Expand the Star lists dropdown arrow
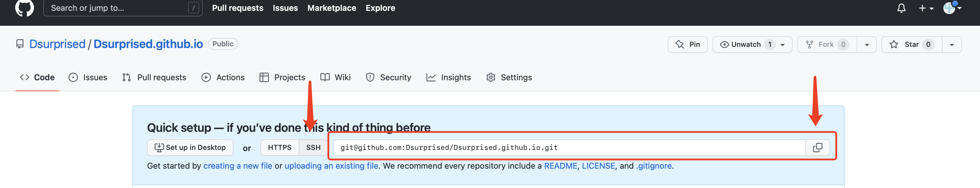The height and width of the screenshot is (188, 980). (x=952, y=45)
